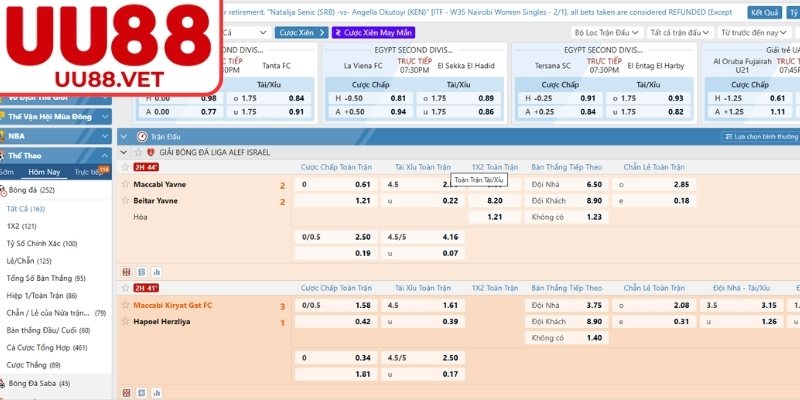Click the NBA trophy icon
Viewport: 800px width, 400px height.
click(x=3, y=136)
